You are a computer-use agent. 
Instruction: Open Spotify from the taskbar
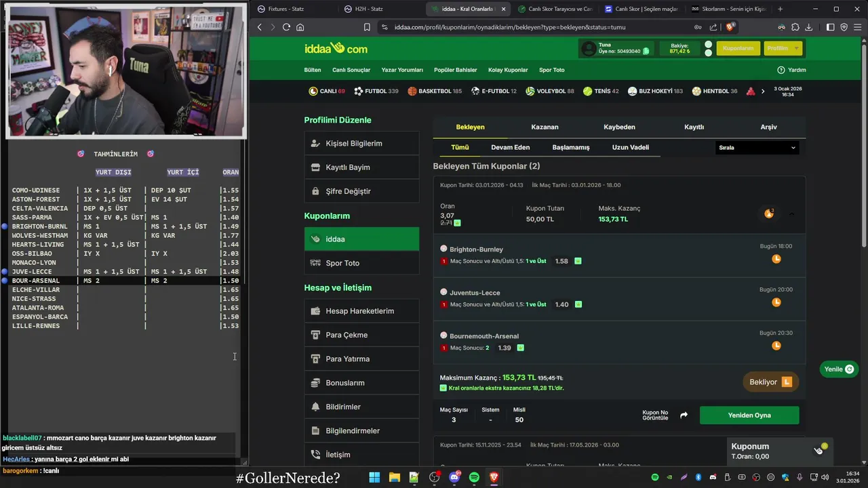[x=474, y=477]
